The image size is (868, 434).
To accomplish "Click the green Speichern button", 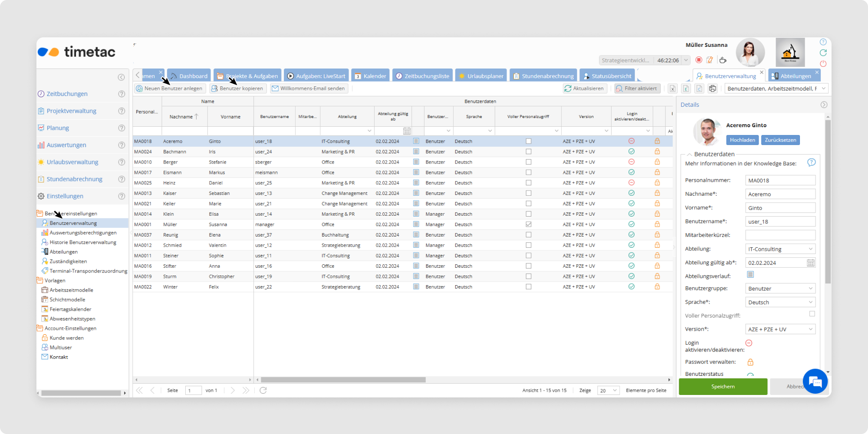I will coord(723,386).
